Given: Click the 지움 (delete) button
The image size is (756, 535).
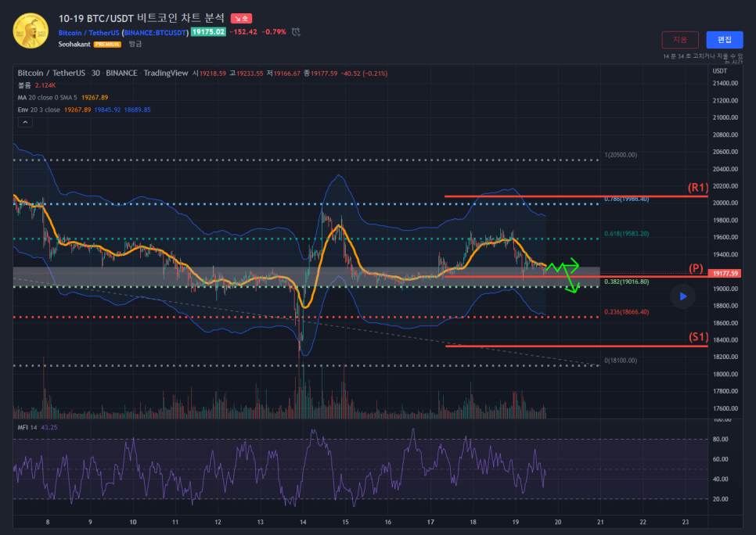Looking at the screenshot, I should (680, 40).
